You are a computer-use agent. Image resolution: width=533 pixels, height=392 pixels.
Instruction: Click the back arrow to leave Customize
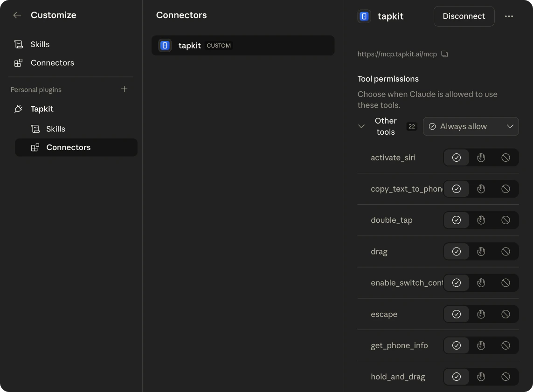point(17,15)
